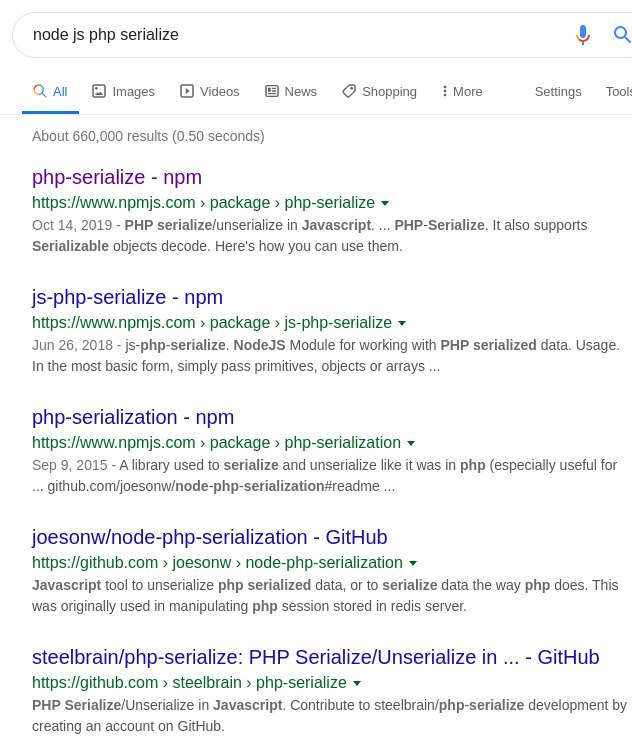Expand the php-serialization npm URL dropdown arrow
632x744 pixels.
click(411, 443)
